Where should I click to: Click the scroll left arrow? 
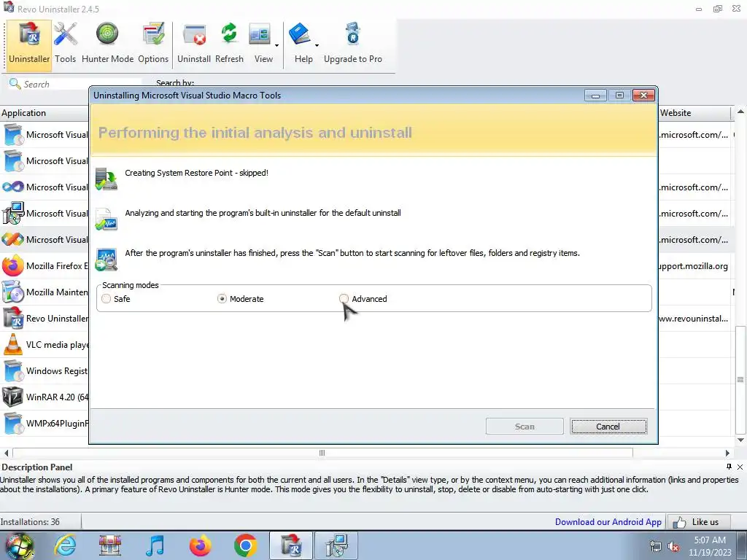pyautogui.click(x=6, y=453)
